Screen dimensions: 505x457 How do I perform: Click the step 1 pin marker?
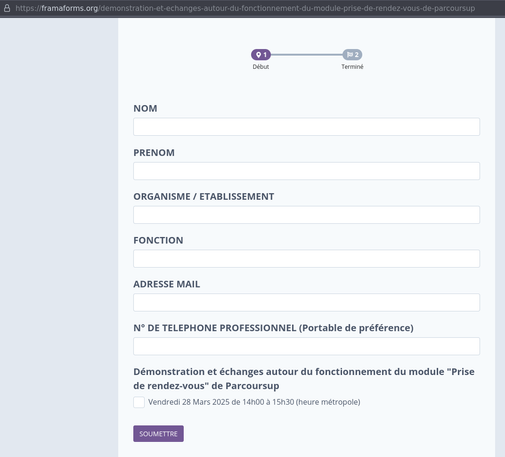coord(261,54)
